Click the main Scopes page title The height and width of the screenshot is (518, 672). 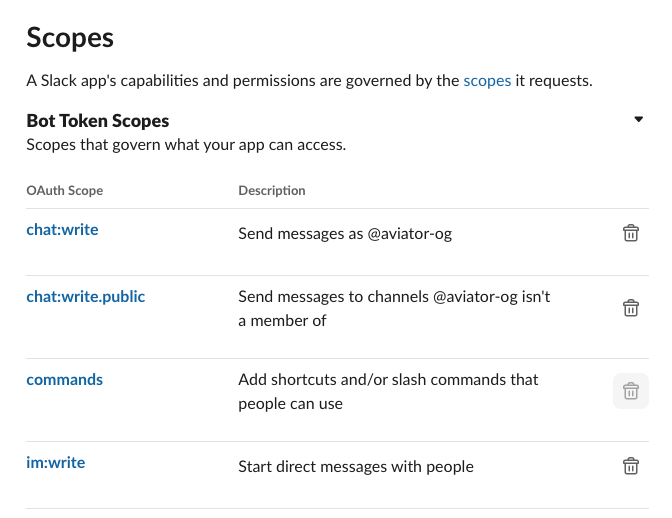pos(70,38)
